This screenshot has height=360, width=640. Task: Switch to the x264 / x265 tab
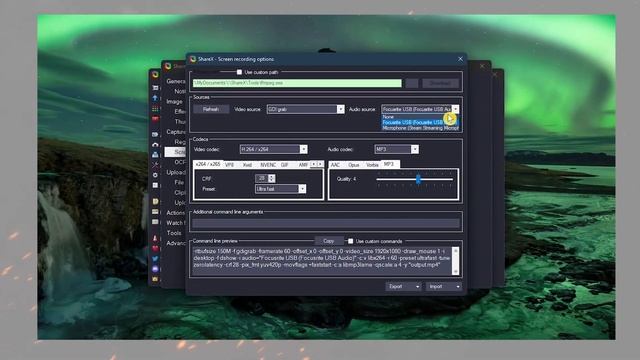click(208, 164)
